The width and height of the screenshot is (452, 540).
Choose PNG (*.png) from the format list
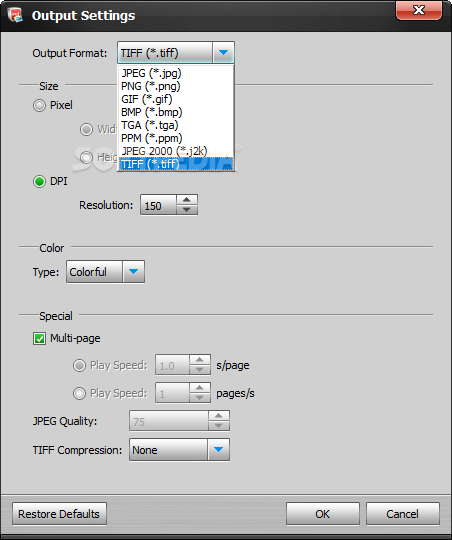click(176, 86)
